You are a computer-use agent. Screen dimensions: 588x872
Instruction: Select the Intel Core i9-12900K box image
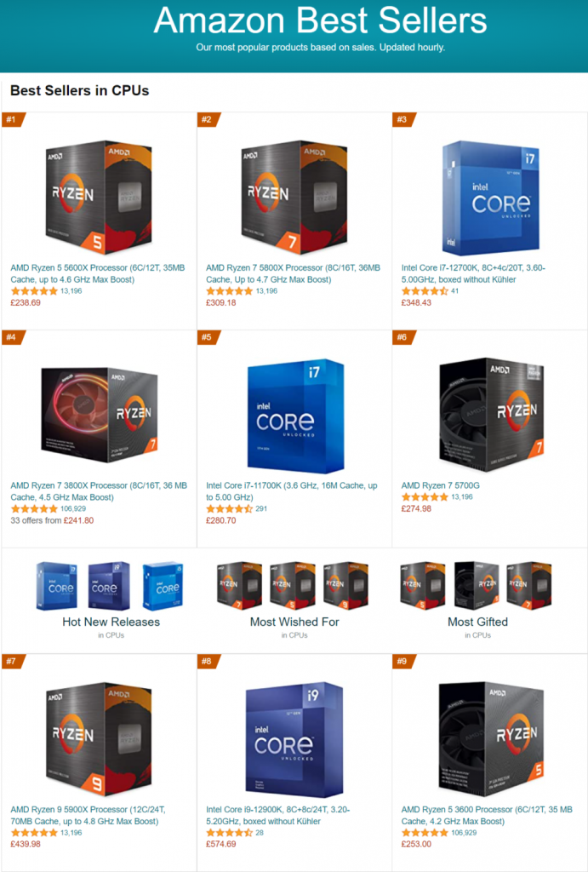point(294,739)
